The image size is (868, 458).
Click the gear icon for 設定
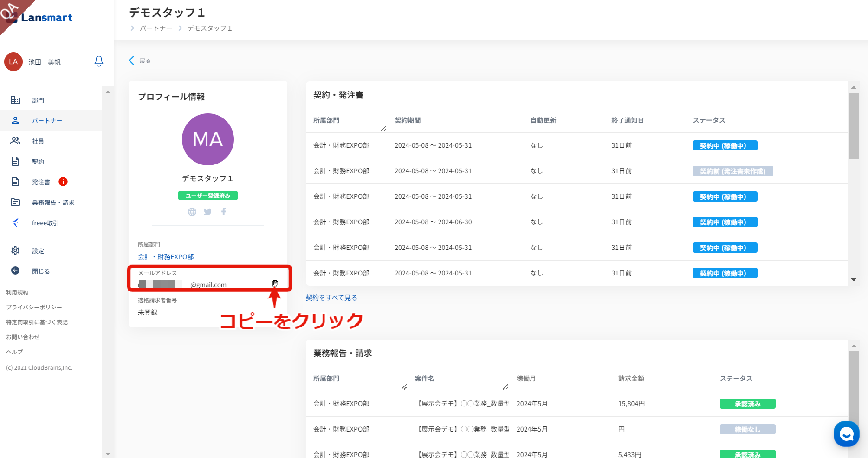[15, 250]
